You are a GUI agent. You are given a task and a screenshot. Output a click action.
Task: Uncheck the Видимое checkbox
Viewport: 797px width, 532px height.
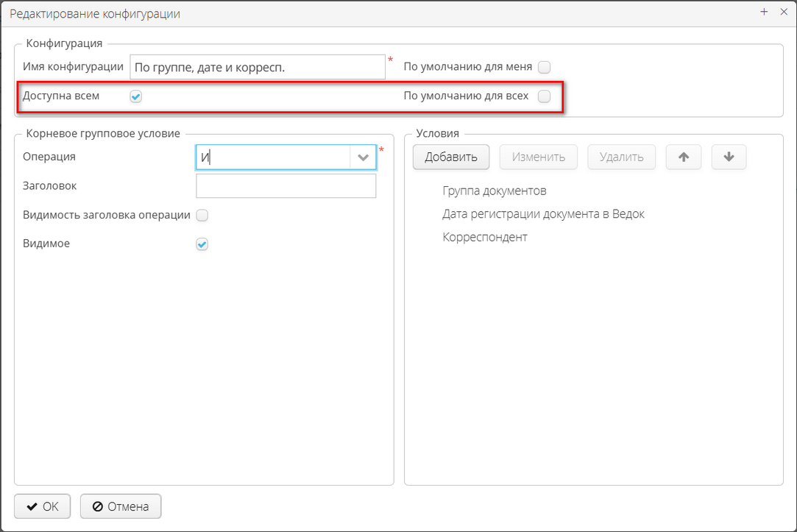tap(202, 244)
